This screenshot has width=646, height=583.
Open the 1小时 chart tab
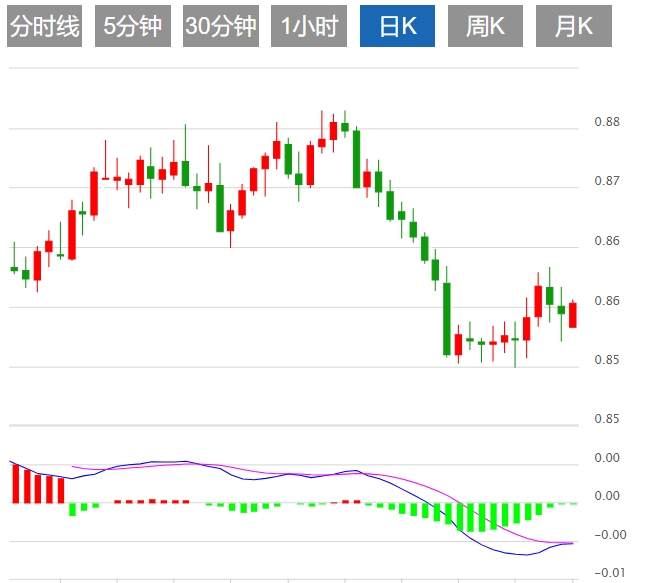[x=309, y=26]
